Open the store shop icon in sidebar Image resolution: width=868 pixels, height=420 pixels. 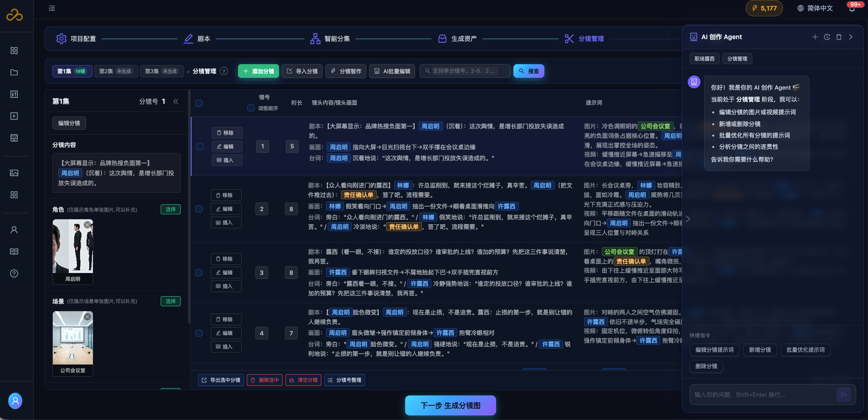[x=14, y=138]
